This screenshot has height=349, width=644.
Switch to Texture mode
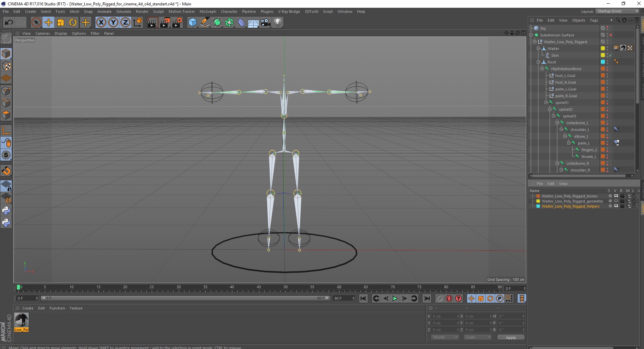click(6, 66)
